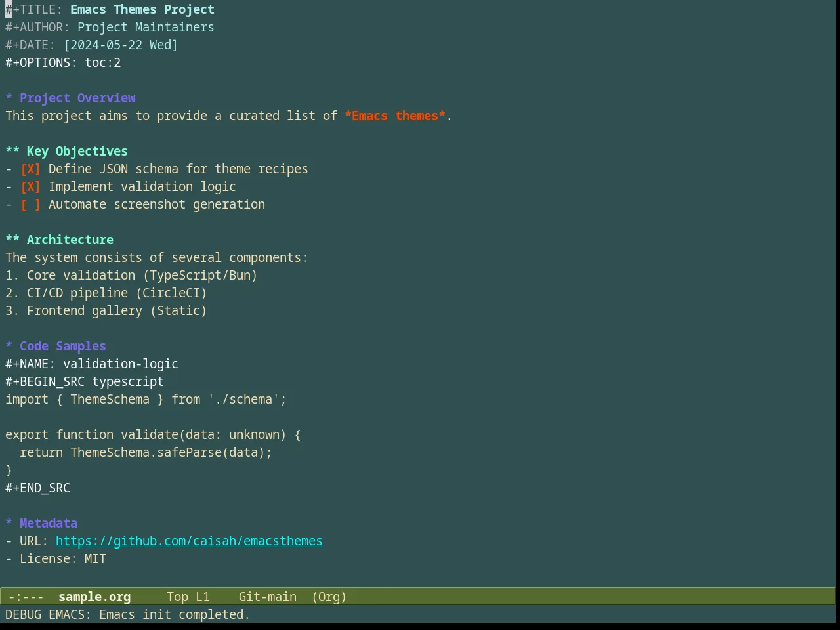This screenshot has height=630, width=840.
Task: Toggle the checked box for Implement validation logic
Action: [30, 187]
